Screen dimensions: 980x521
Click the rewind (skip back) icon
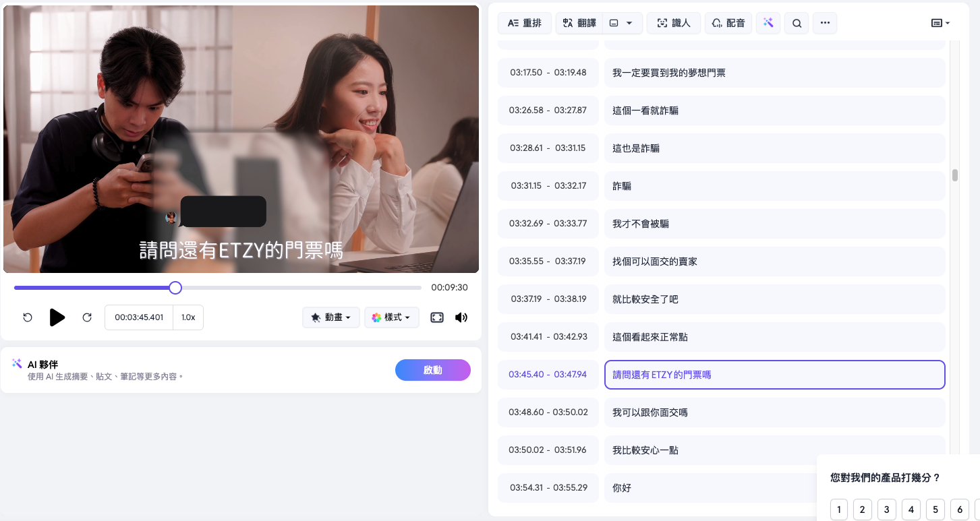tap(28, 317)
